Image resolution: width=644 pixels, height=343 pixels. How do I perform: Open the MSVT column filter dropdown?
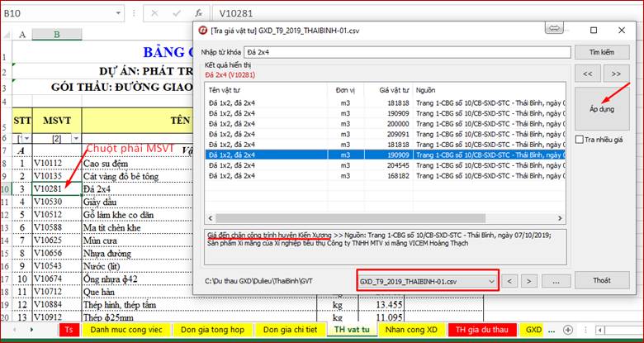click(x=76, y=138)
